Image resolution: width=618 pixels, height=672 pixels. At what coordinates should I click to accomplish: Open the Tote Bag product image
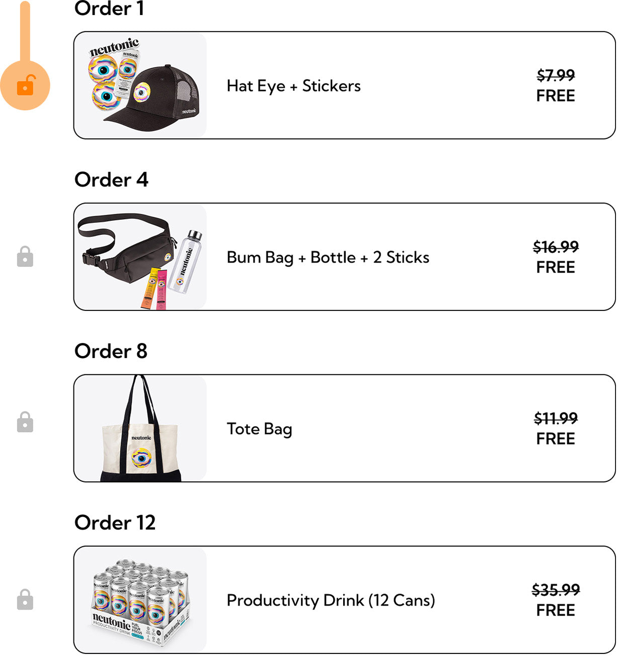click(141, 429)
